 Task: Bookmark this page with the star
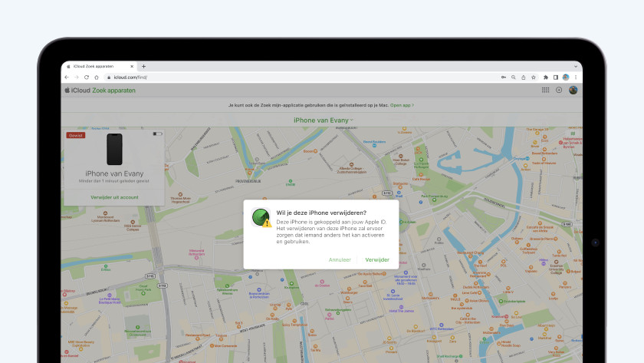pos(534,78)
